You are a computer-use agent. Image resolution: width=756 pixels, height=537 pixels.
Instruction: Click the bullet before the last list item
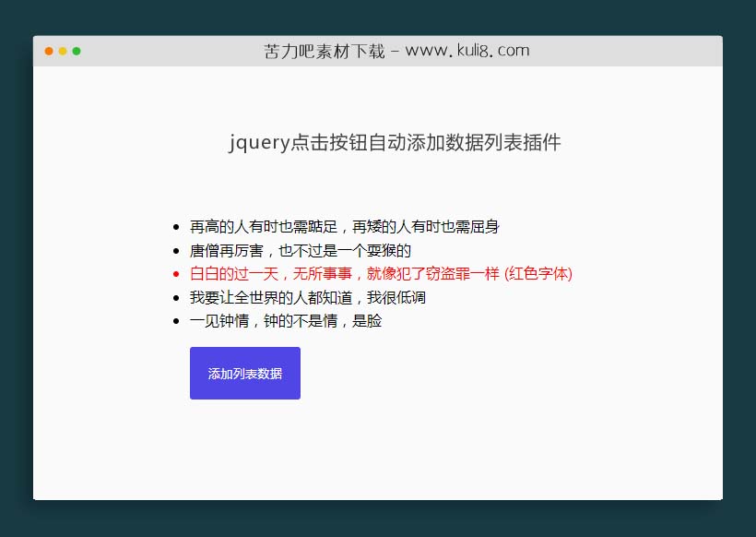[176, 321]
